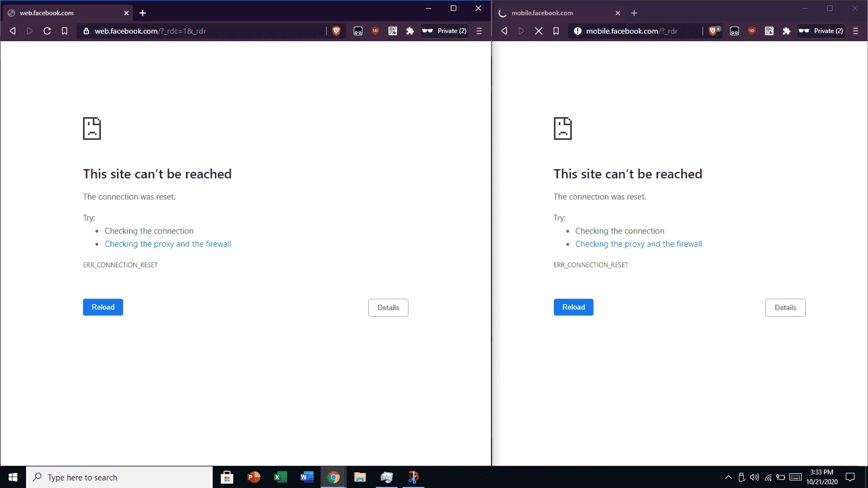Close the web.facebook.com tab
The width and height of the screenshot is (868, 488).
126,13
